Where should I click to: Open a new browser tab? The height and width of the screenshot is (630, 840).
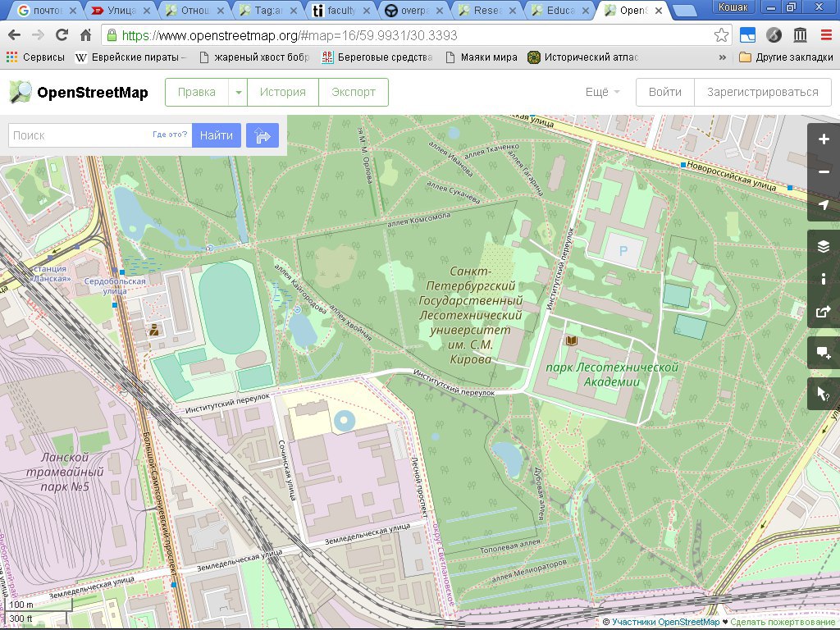685,11
